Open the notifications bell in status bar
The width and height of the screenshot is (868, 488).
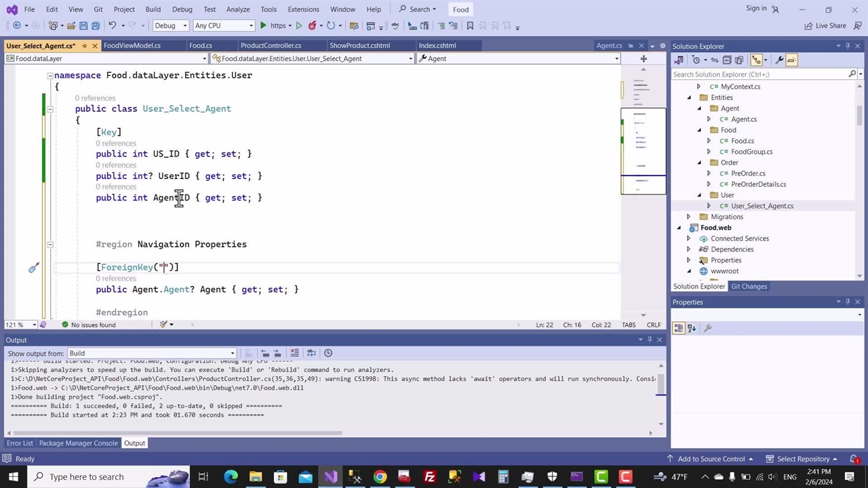(854, 459)
